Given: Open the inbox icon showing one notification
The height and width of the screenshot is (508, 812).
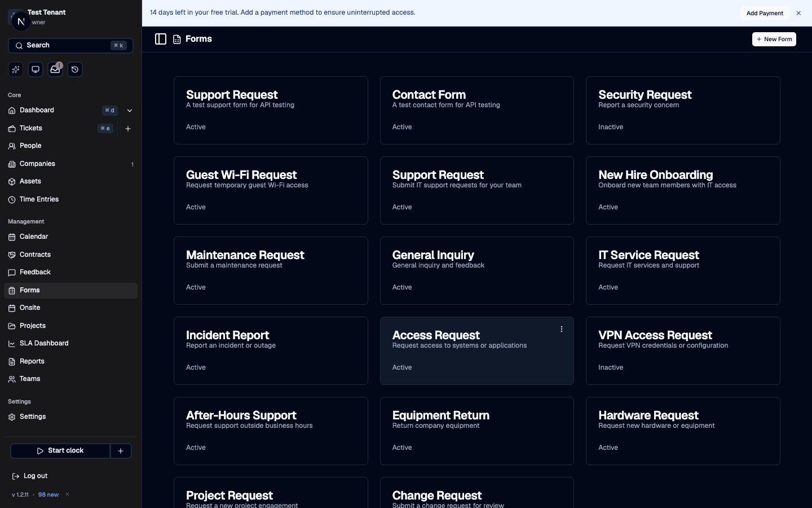Looking at the screenshot, I should 55,69.
